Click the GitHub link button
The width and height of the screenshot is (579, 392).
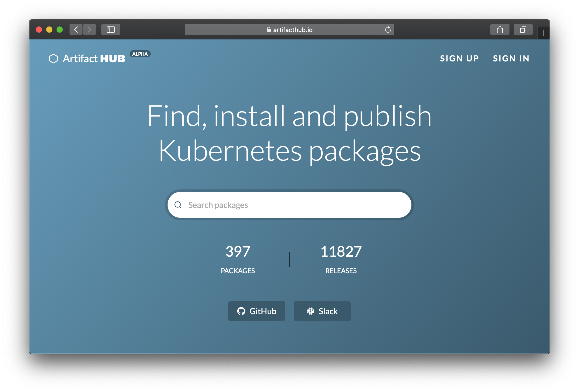(257, 312)
